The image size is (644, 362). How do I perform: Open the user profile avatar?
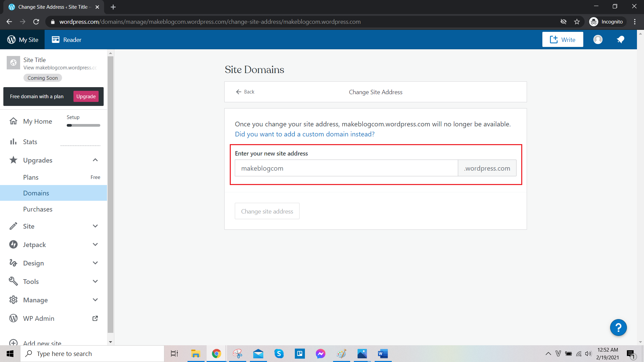click(598, 40)
